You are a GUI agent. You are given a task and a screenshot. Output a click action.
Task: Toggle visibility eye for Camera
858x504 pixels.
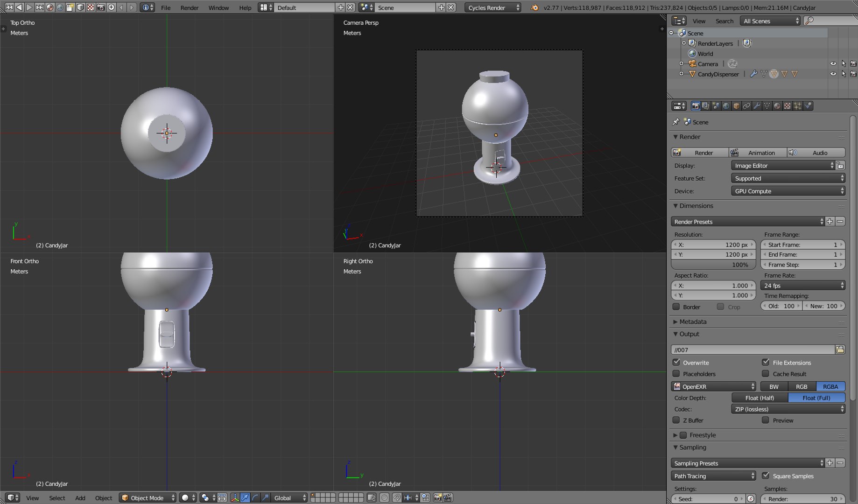(833, 63)
